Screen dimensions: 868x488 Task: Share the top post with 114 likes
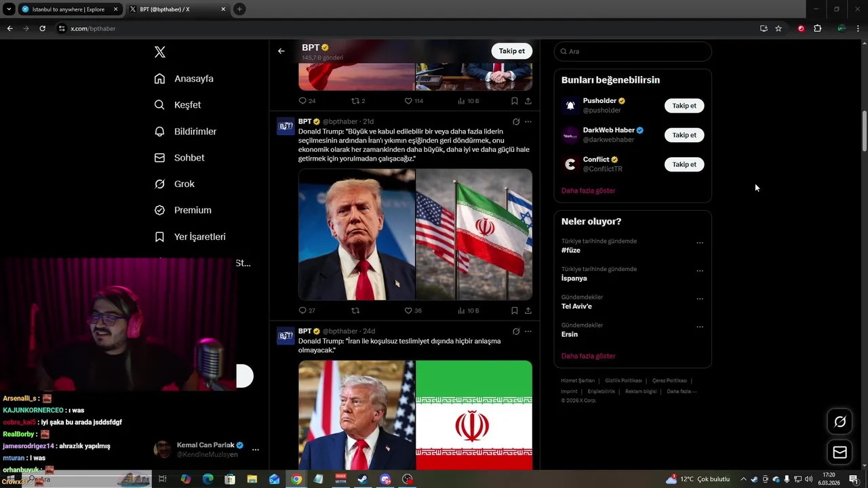click(528, 101)
